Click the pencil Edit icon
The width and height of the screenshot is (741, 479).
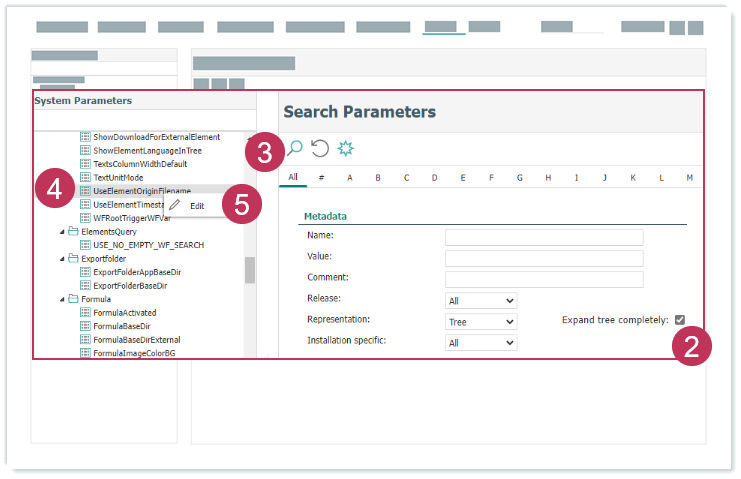click(175, 205)
